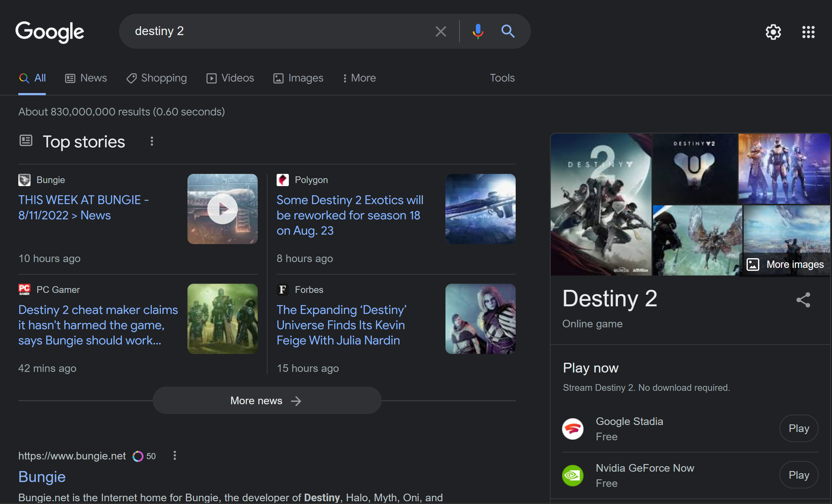Click the More news button
832x504 pixels.
[x=266, y=400]
